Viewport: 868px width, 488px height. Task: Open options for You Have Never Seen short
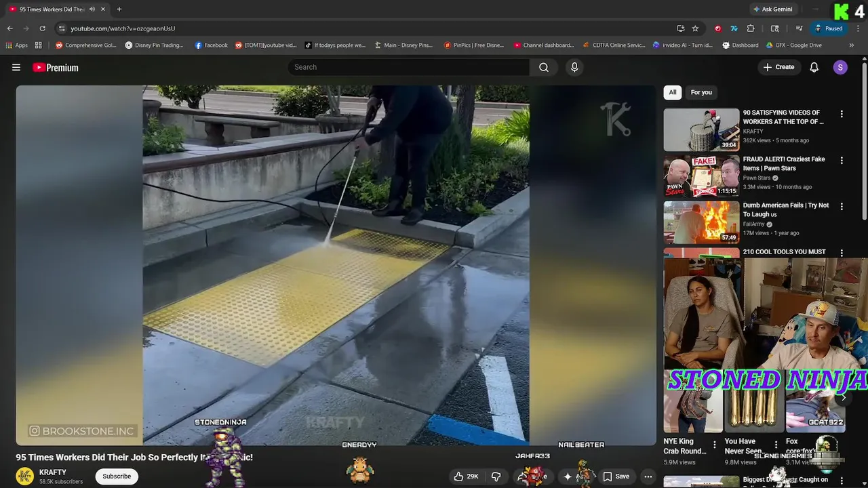pyautogui.click(x=776, y=445)
